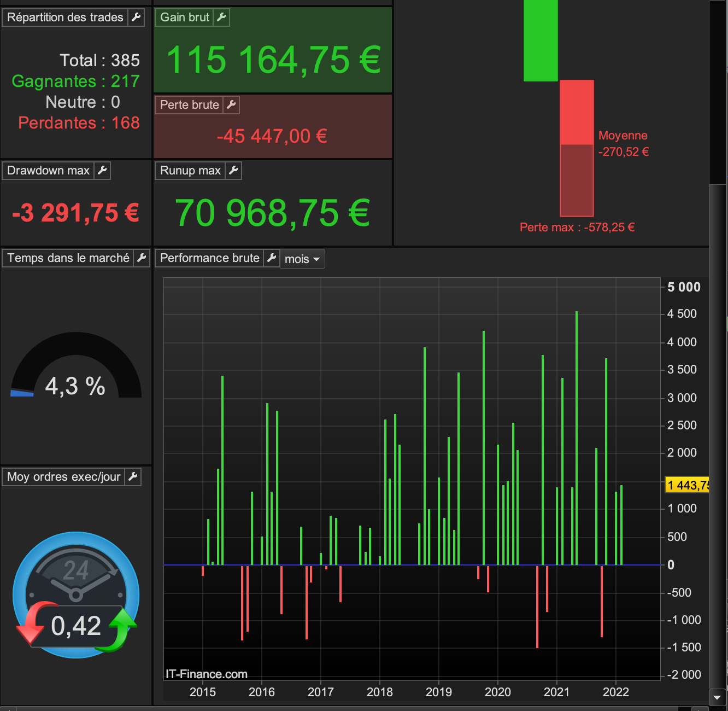
Task: Open settings wrench for Runup max
Action: click(x=233, y=171)
